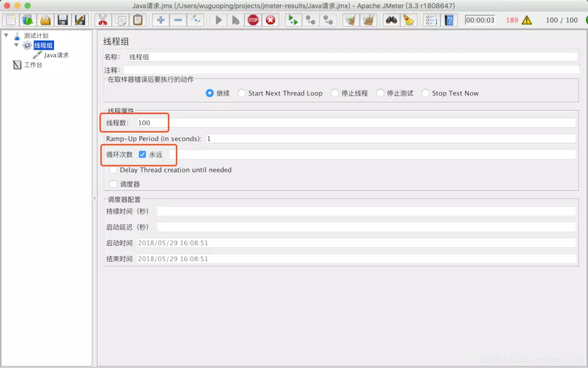Click the Shutdown red X icon
The width and height of the screenshot is (588, 368).
click(x=270, y=20)
